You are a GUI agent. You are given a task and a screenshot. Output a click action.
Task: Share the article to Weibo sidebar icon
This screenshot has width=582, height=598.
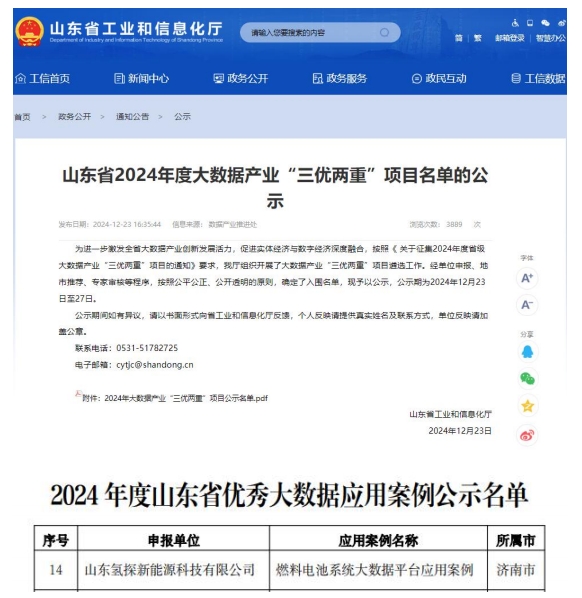pos(527,435)
